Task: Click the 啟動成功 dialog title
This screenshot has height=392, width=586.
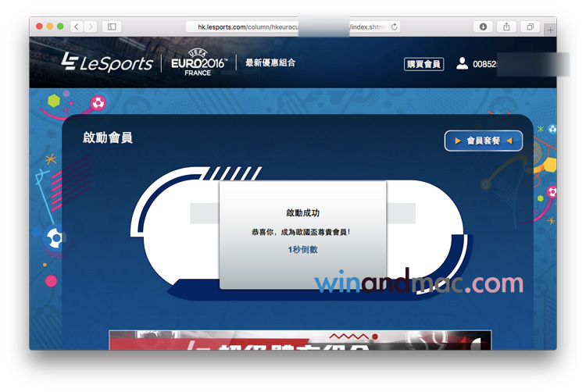Action: point(302,213)
